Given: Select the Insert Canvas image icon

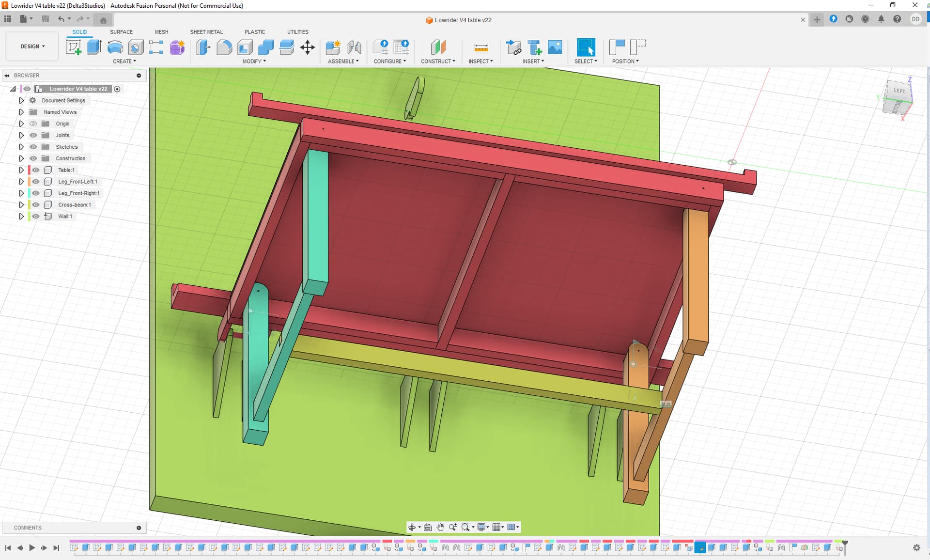Looking at the screenshot, I should 555,47.
